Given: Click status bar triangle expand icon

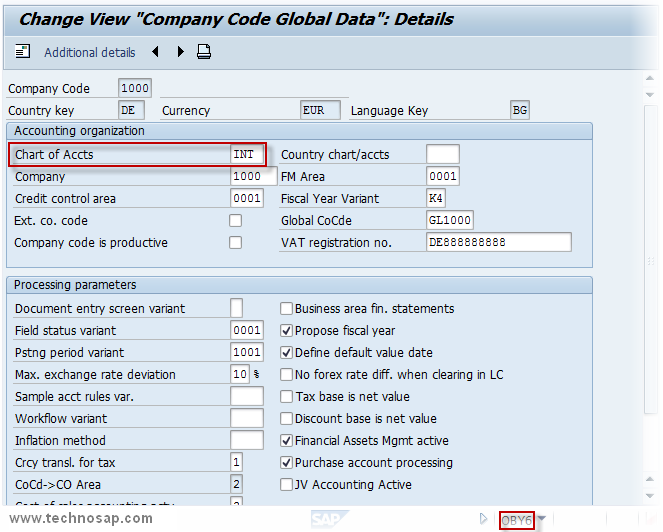Looking at the screenshot, I should 484,519.
